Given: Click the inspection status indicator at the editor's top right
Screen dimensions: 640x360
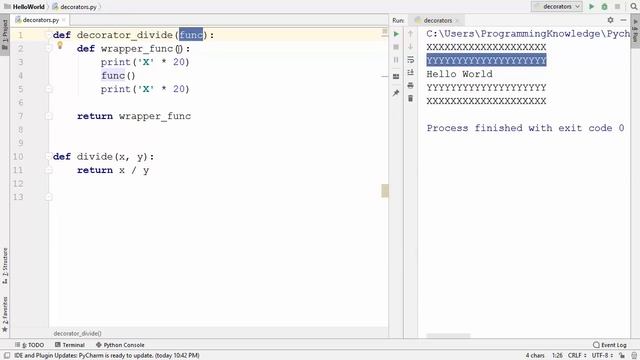Looking at the screenshot, I should tap(384, 32).
